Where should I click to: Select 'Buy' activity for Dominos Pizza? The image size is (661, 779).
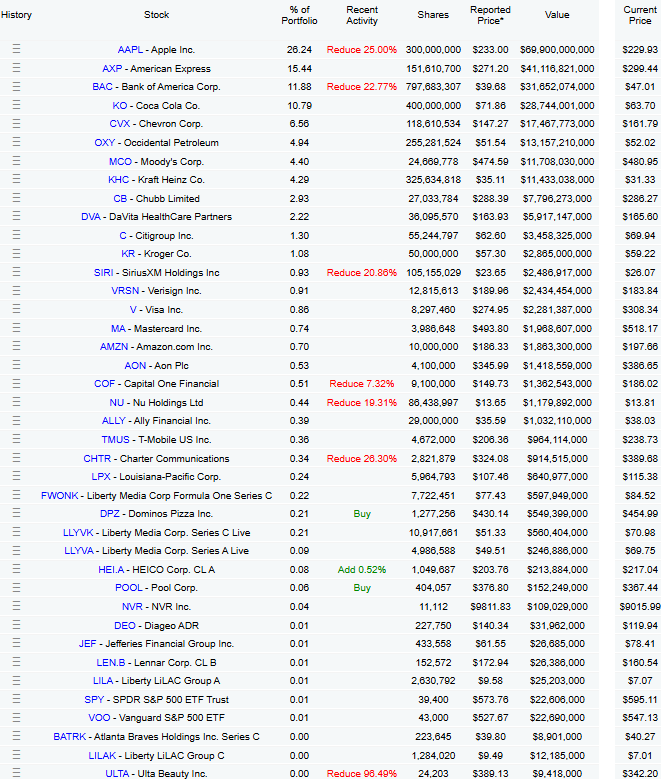pyautogui.click(x=362, y=514)
